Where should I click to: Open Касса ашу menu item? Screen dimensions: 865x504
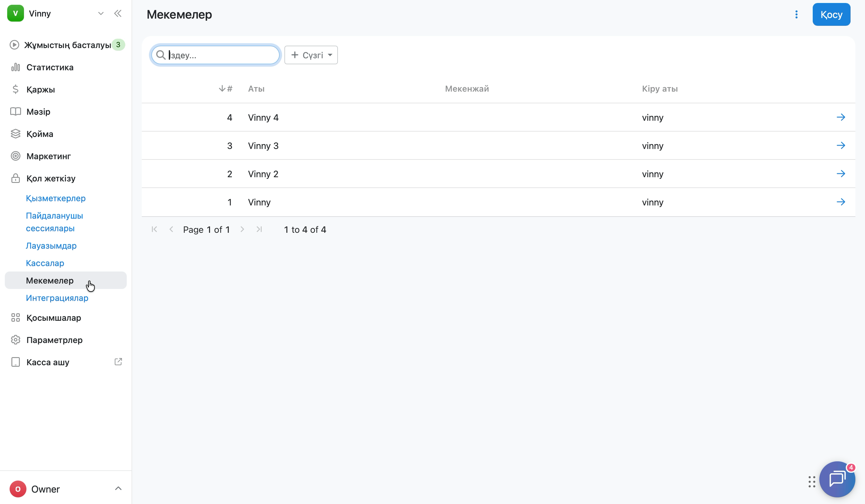click(66, 362)
